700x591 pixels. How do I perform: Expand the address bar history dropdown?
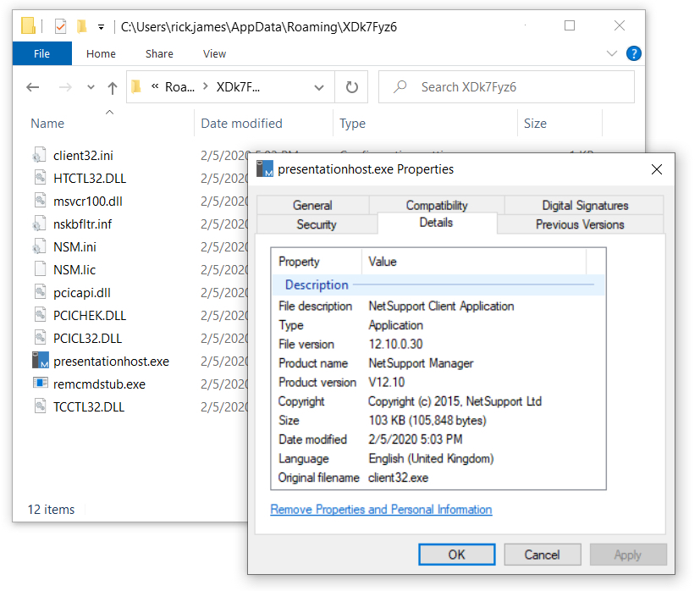pyautogui.click(x=319, y=87)
